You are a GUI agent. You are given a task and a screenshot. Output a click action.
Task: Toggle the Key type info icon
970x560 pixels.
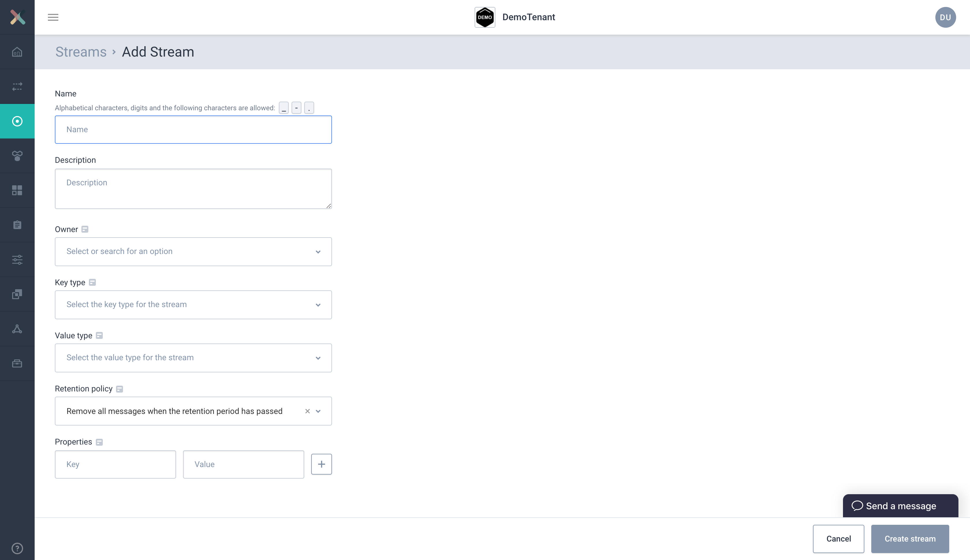(93, 283)
